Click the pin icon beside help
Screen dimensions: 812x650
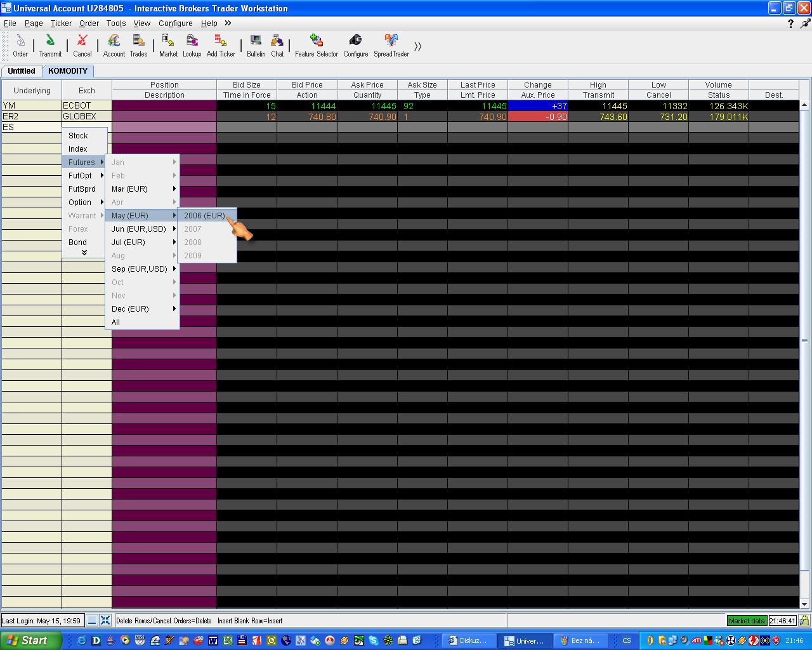click(805, 23)
